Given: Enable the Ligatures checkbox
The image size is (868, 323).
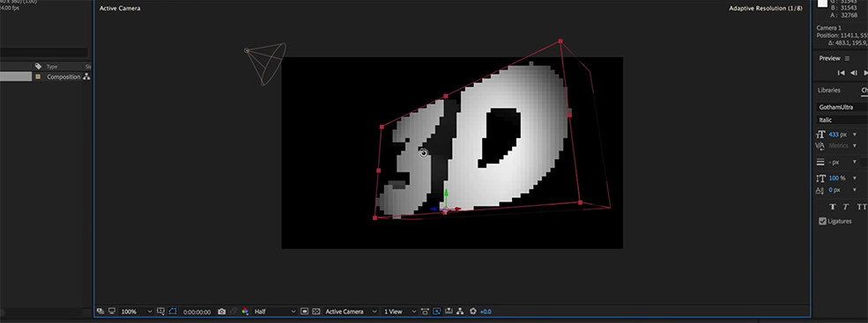Looking at the screenshot, I should pyautogui.click(x=822, y=221).
